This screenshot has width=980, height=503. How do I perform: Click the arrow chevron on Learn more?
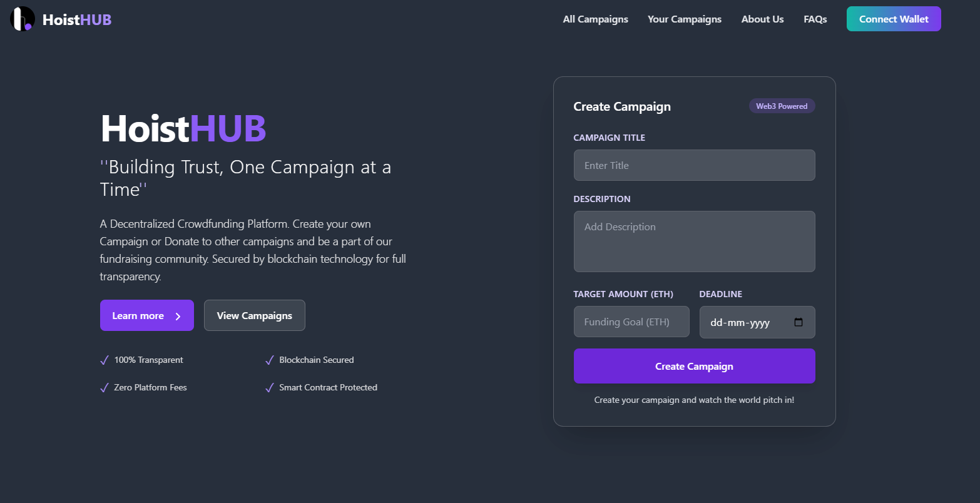(x=178, y=316)
